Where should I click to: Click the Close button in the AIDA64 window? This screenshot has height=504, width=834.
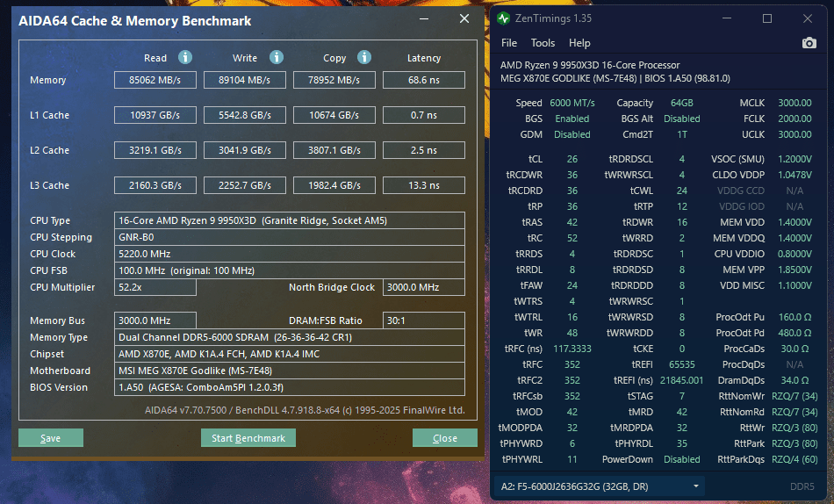[445, 438]
